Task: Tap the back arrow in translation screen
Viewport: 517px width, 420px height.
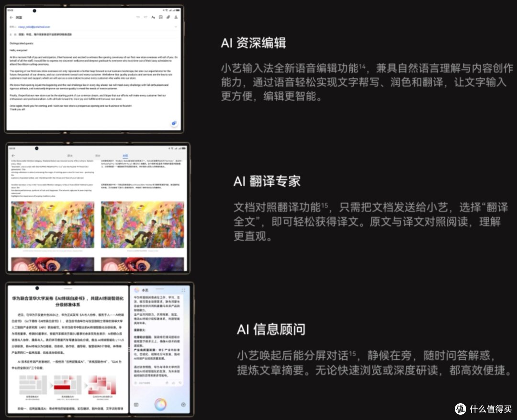Action: pyautogui.click(x=13, y=156)
